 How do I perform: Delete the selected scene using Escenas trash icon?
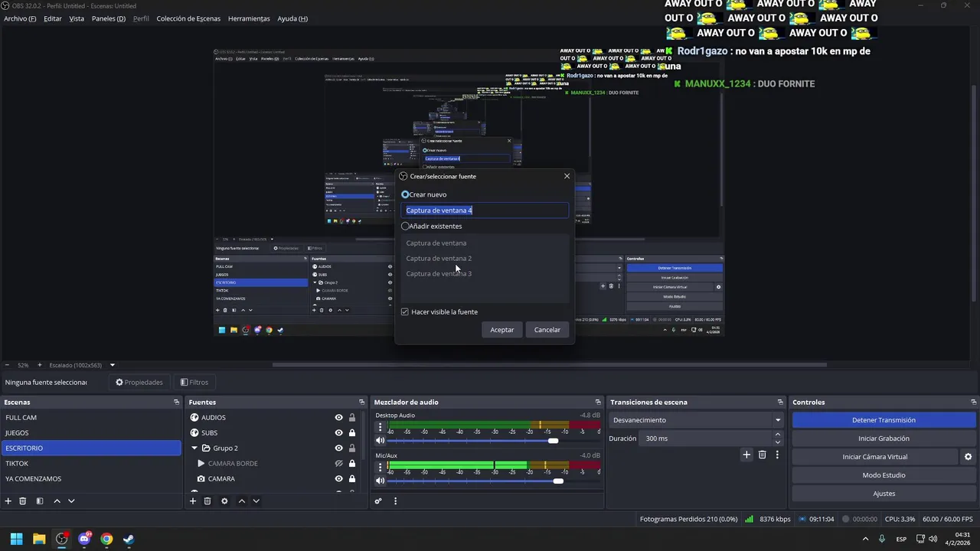pyautogui.click(x=23, y=501)
